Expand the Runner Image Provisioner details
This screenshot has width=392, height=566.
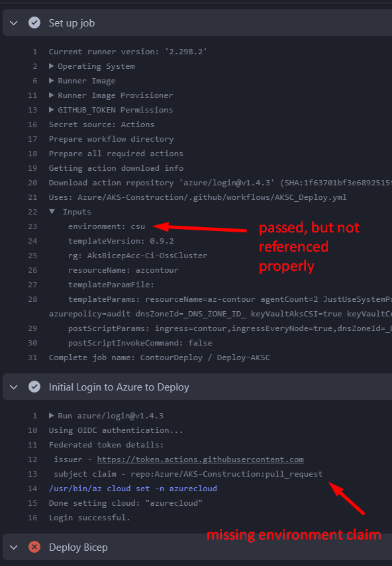pyautogui.click(x=52, y=95)
